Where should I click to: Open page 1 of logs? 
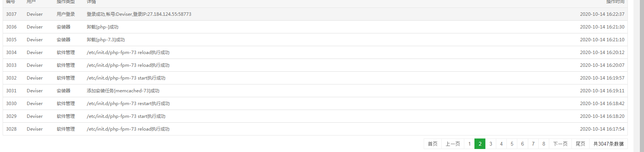(469, 144)
